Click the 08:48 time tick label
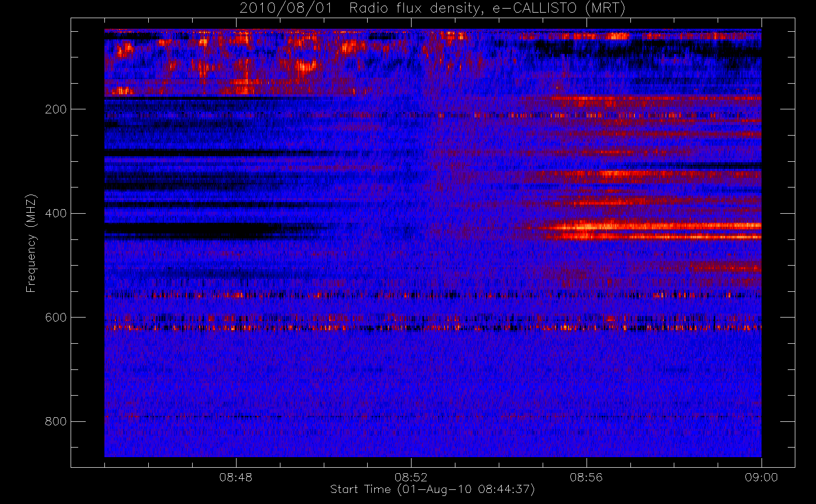 (x=236, y=477)
